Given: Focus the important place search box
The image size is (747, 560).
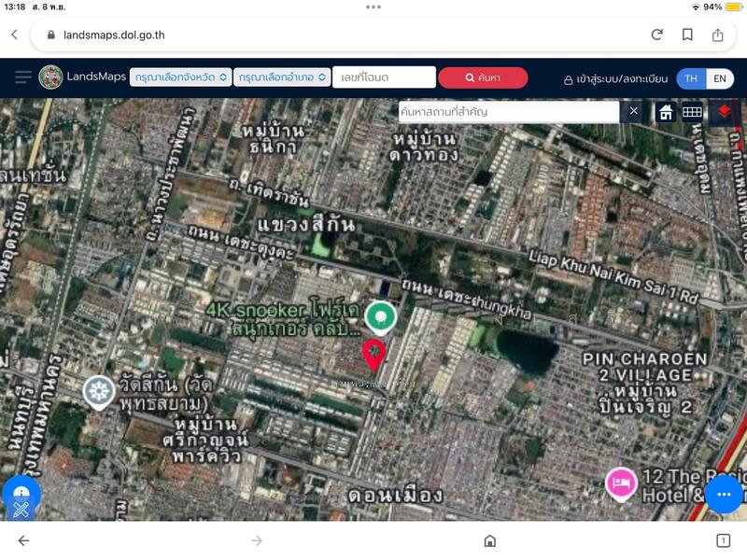Looking at the screenshot, I should coord(508,112).
